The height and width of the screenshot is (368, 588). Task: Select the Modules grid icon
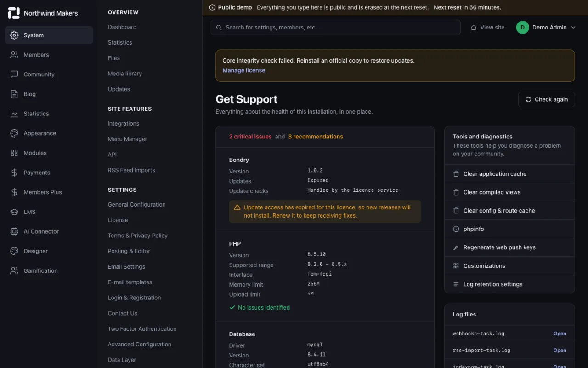14,153
